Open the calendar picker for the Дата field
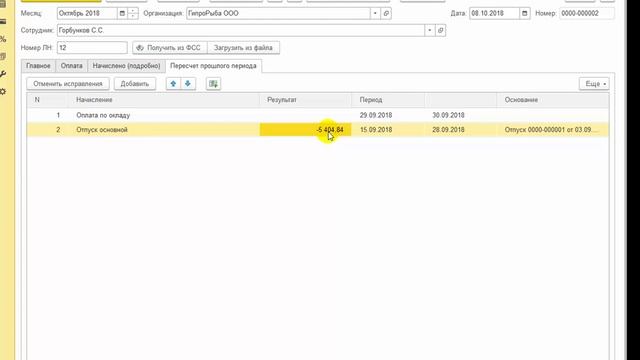The width and height of the screenshot is (640, 360). coord(524,13)
